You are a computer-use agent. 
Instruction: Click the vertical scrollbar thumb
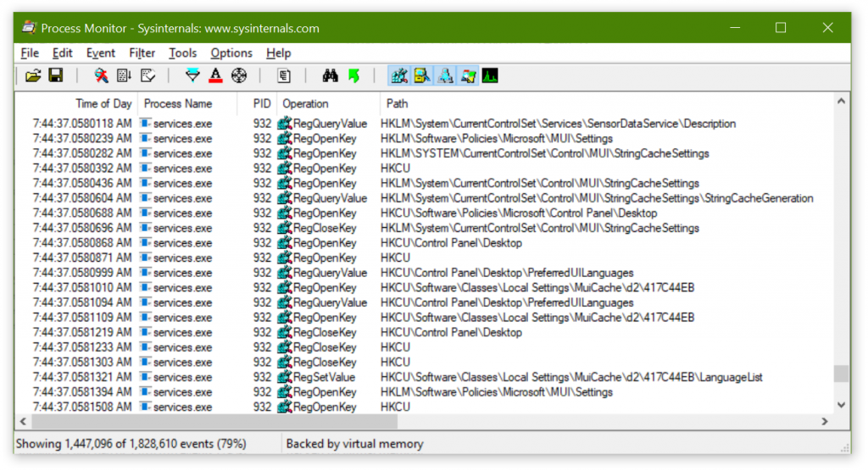(841, 374)
